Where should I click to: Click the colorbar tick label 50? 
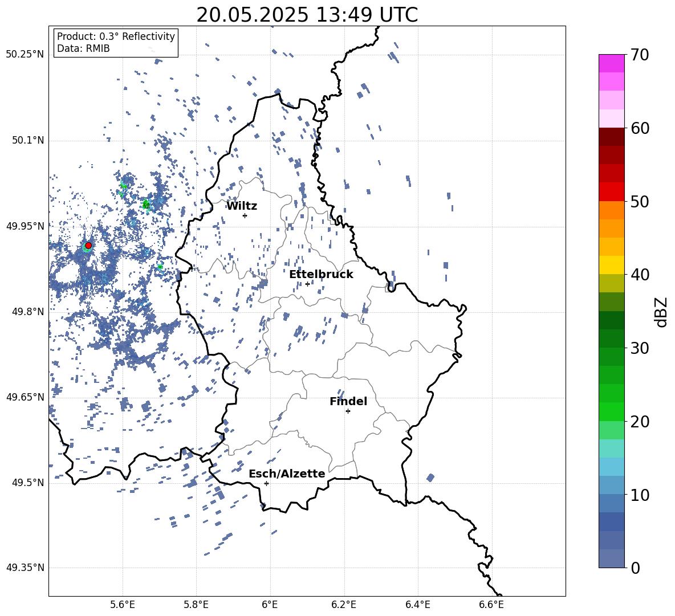(x=640, y=201)
